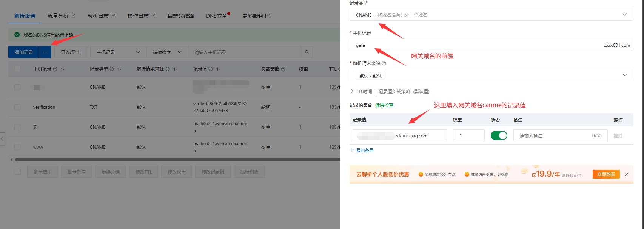Open the 记录类型 CNAME dropdown
Image resolution: width=644 pixels, height=229 pixels.
click(491, 15)
